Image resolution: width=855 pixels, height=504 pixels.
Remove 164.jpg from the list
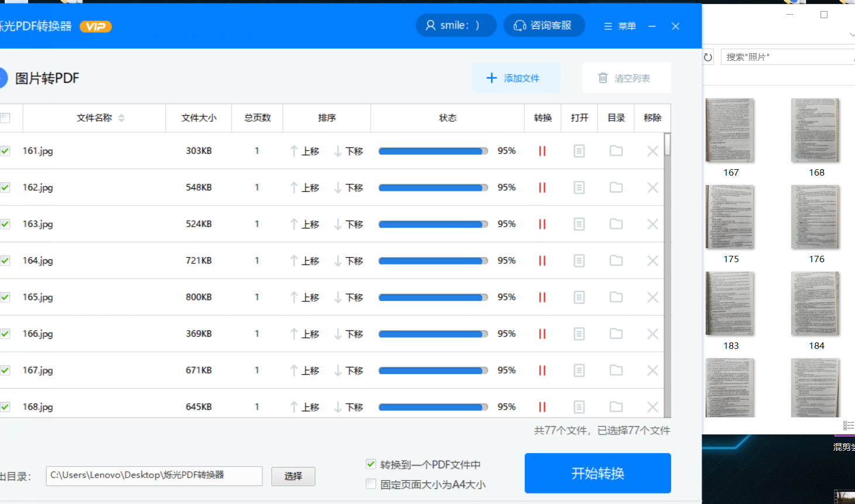point(652,261)
